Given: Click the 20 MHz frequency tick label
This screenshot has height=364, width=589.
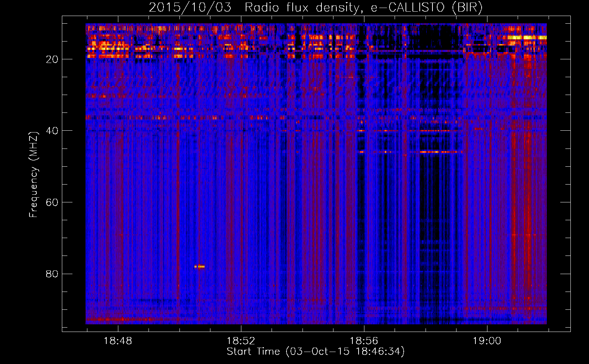Looking at the screenshot, I should [x=52, y=59].
